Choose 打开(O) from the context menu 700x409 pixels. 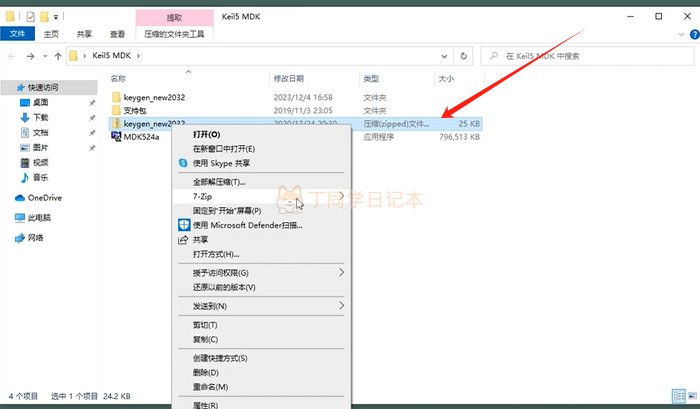[x=206, y=134]
